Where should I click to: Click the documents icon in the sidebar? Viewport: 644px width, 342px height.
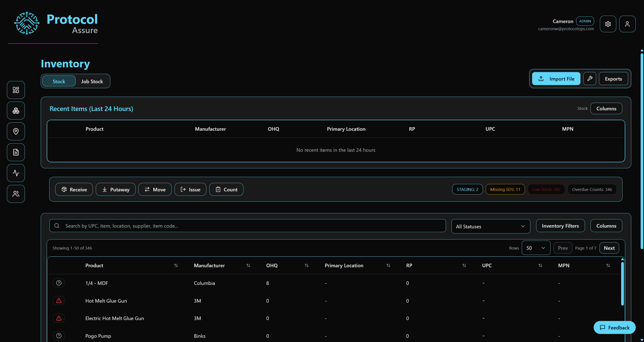[15, 152]
